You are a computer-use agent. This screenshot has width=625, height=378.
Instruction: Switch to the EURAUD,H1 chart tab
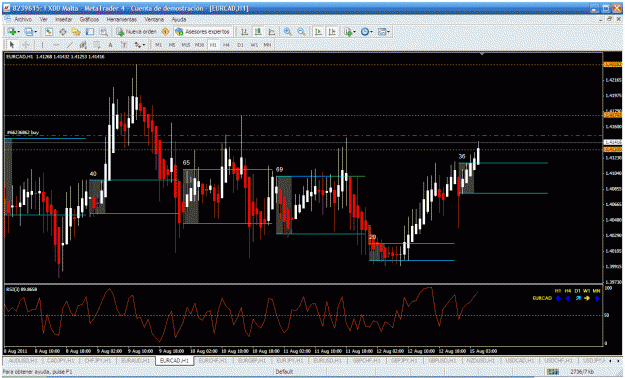point(136,360)
